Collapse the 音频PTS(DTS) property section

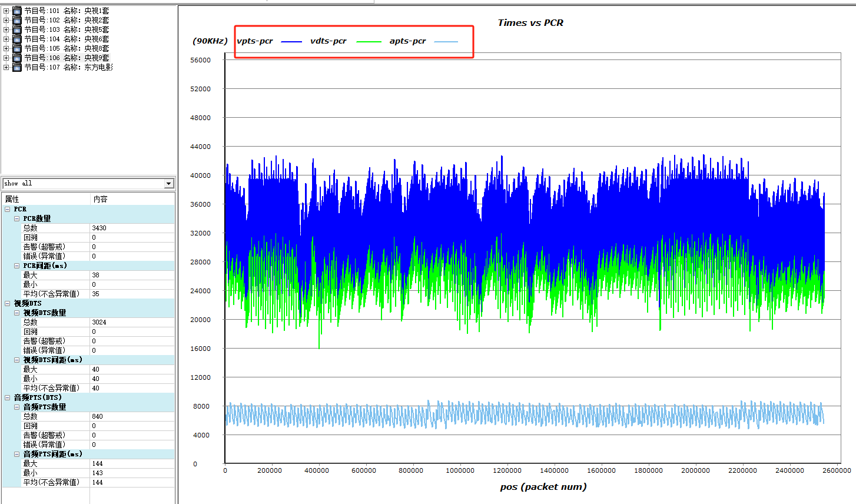pyautogui.click(x=8, y=397)
